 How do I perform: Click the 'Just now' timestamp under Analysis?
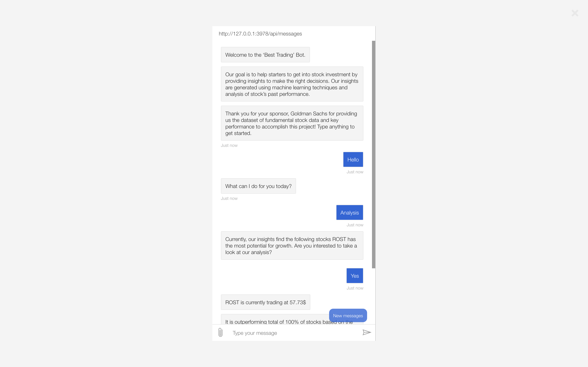pos(355,225)
